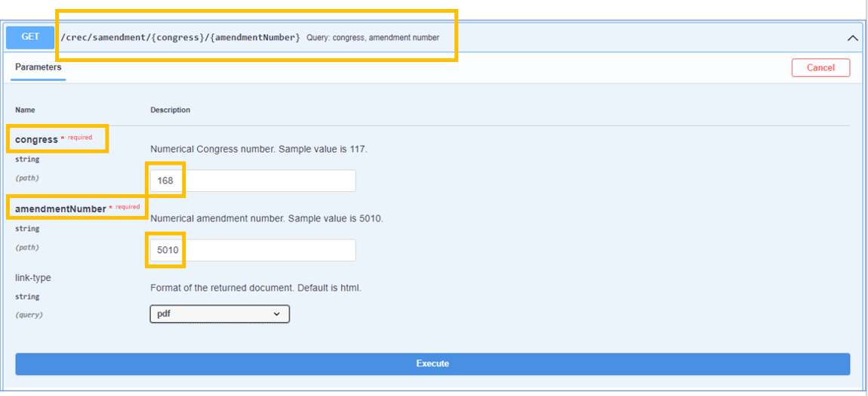The height and width of the screenshot is (396, 868).
Task: Collapse the endpoint panel with the chevron
Action: click(852, 38)
